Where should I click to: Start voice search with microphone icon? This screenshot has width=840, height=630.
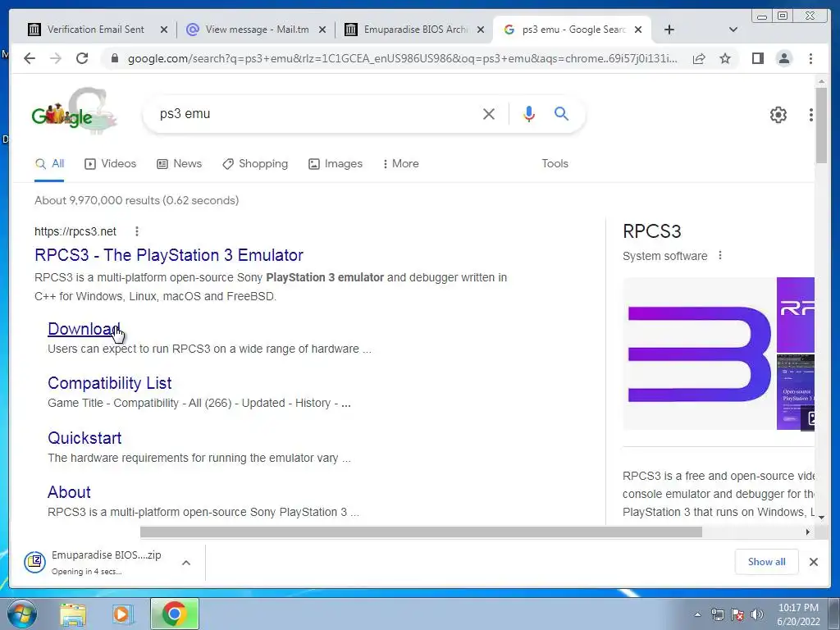[529, 113]
